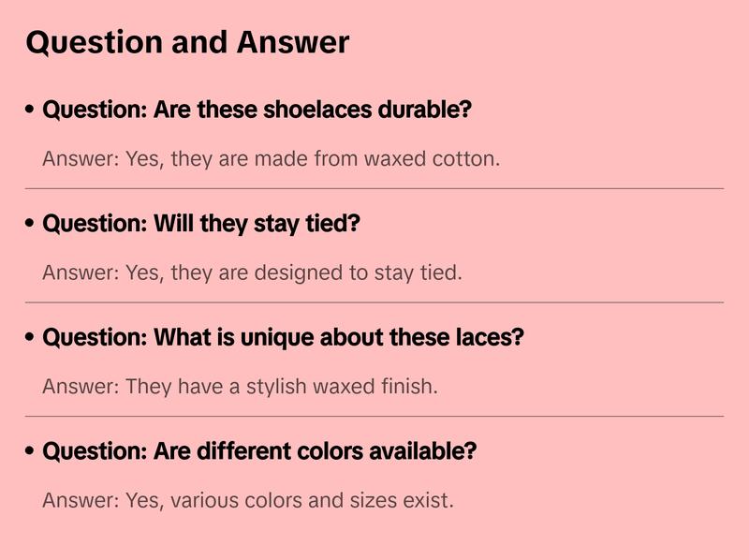Expand 'Are different colors available?' question
749x560 pixels.
pos(259,451)
